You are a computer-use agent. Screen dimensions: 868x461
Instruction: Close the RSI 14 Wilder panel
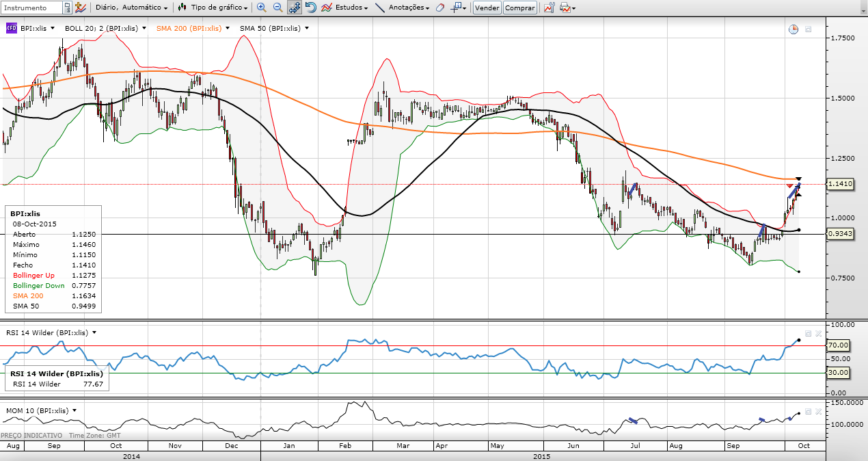click(x=818, y=333)
